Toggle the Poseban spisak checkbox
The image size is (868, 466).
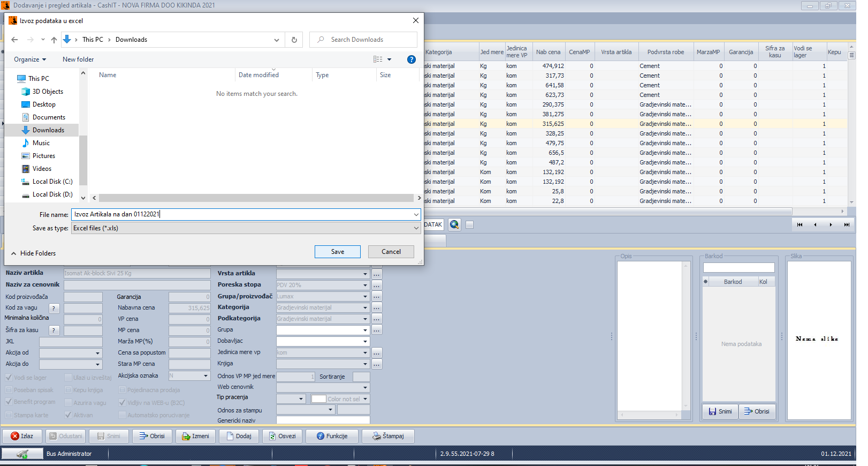click(x=9, y=390)
